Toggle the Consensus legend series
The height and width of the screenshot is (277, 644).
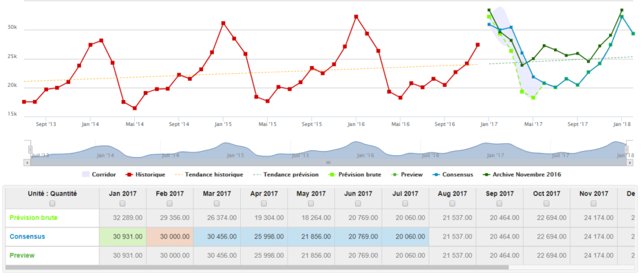tap(452, 174)
